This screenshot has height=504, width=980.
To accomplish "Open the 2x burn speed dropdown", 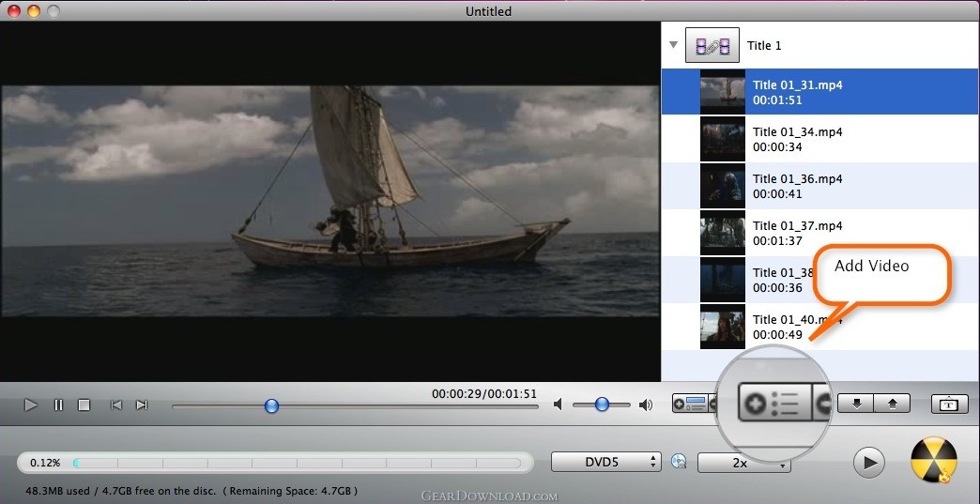I will [x=743, y=463].
